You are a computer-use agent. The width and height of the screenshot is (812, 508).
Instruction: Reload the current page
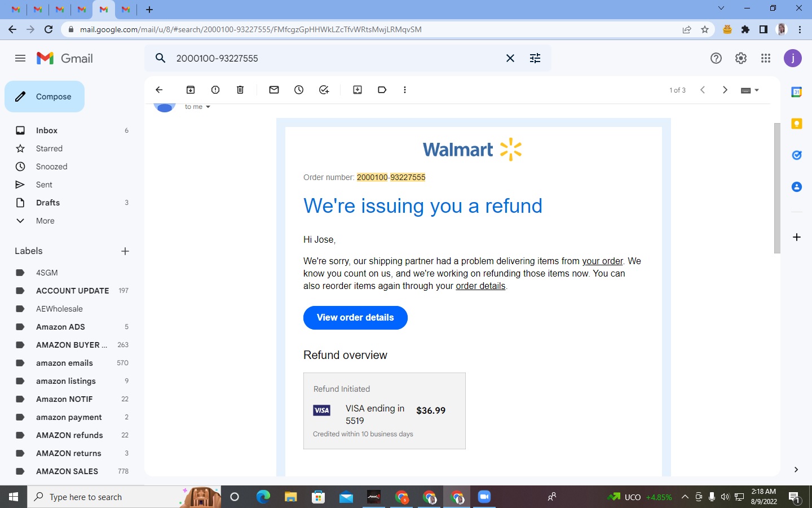coord(48,29)
